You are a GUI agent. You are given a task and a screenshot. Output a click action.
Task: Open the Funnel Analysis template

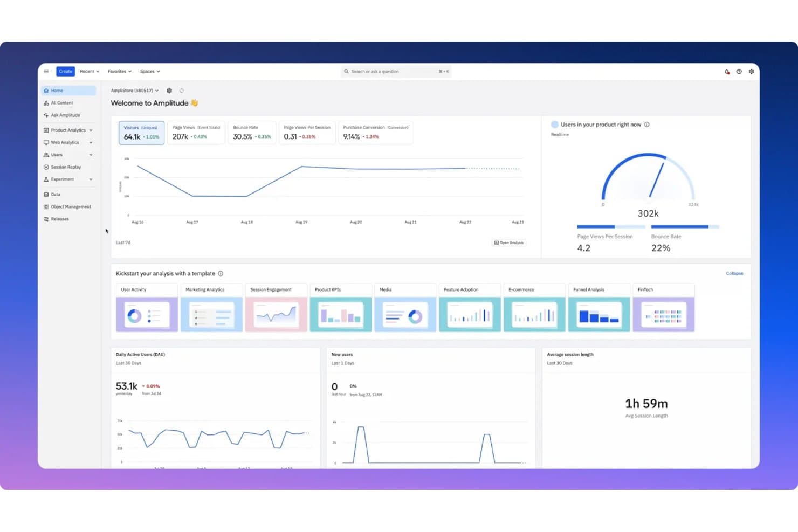599,308
